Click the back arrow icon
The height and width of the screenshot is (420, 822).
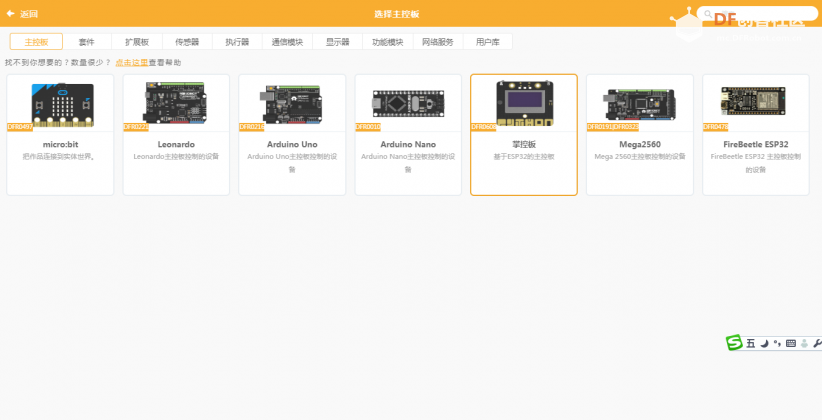[10, 14]
